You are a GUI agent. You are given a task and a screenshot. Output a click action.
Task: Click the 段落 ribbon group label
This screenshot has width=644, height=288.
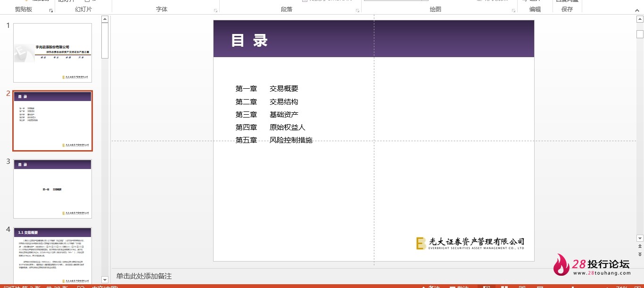[287, 9]
